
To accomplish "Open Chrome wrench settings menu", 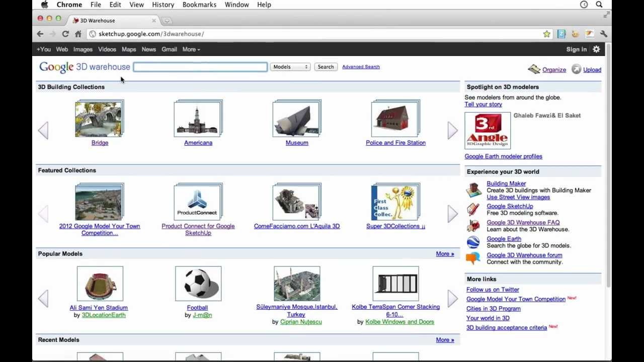I will coord(604,34).
